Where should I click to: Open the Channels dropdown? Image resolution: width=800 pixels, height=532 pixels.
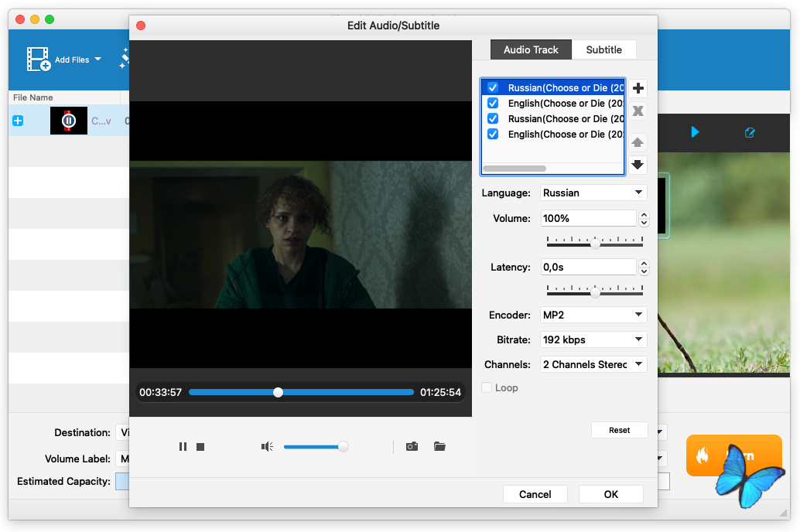(x=593, y=364)
